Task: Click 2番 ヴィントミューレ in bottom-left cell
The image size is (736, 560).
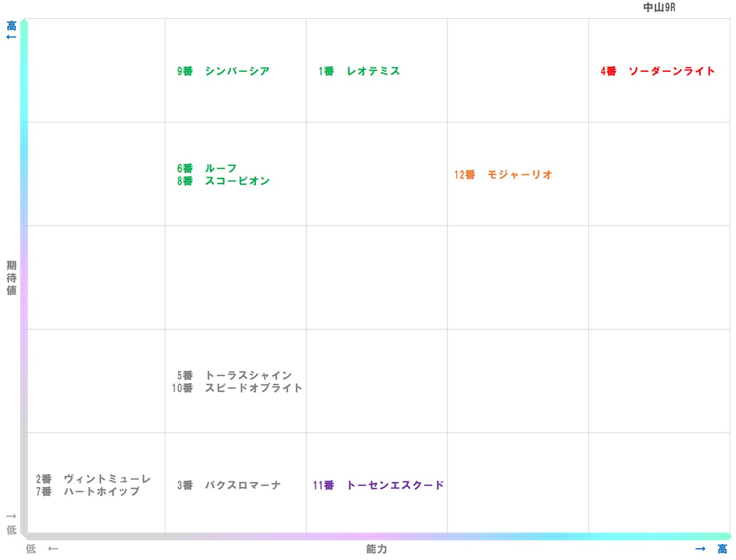Action: [92, 479]
